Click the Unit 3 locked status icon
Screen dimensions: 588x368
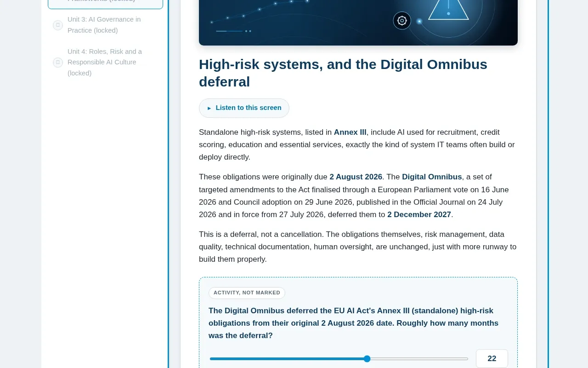point(58,25)
